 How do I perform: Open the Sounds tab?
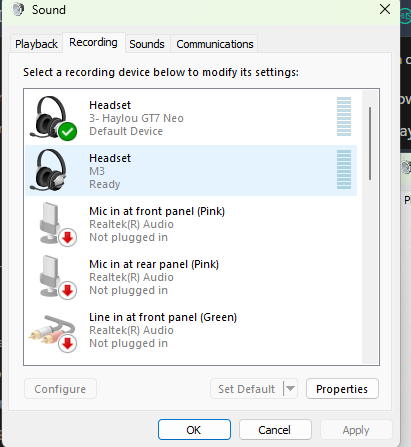click(147, 44)
